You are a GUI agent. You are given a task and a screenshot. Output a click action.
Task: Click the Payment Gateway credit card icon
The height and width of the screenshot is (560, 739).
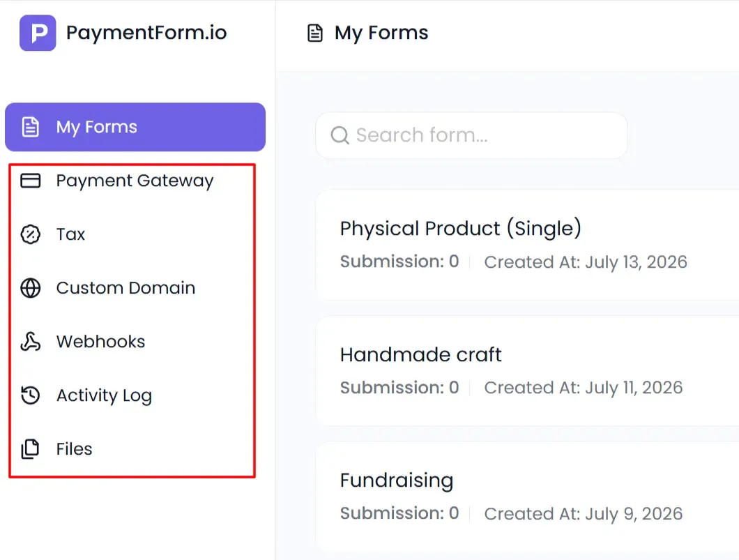click(31, 181)
